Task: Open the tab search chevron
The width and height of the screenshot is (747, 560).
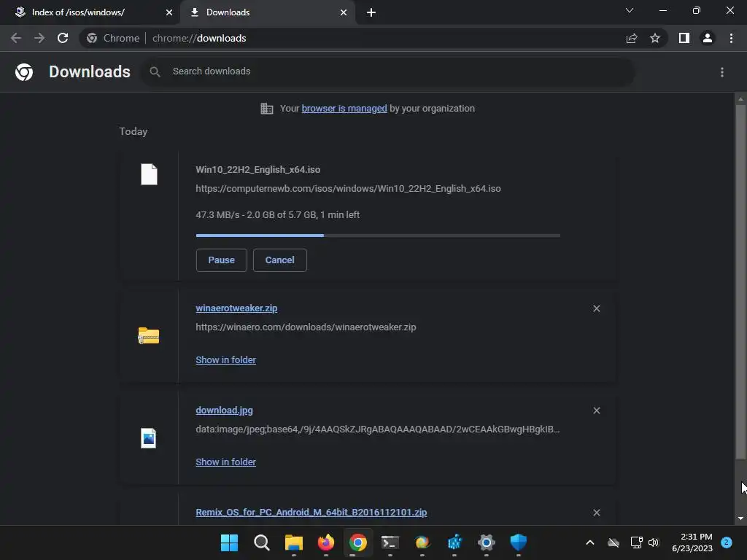Action: pos(630,10)
